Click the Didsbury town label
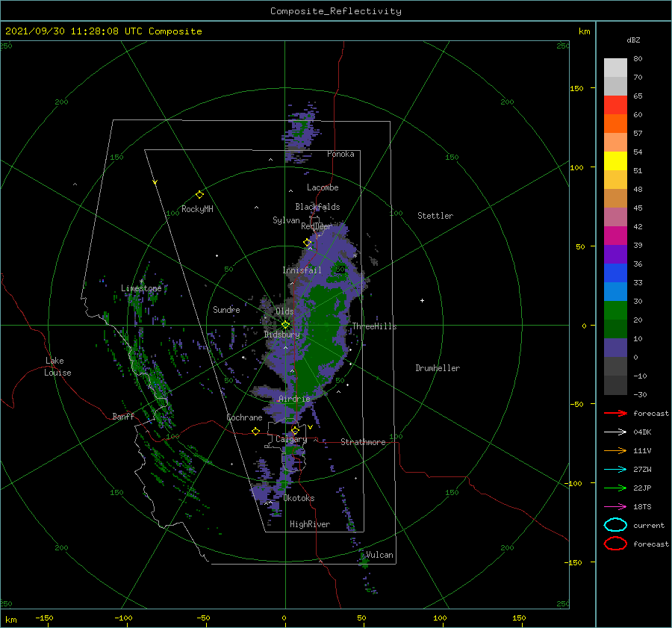The height and width of the screenshot is (628, 672). pyautogui.click(x=281, y=335)
